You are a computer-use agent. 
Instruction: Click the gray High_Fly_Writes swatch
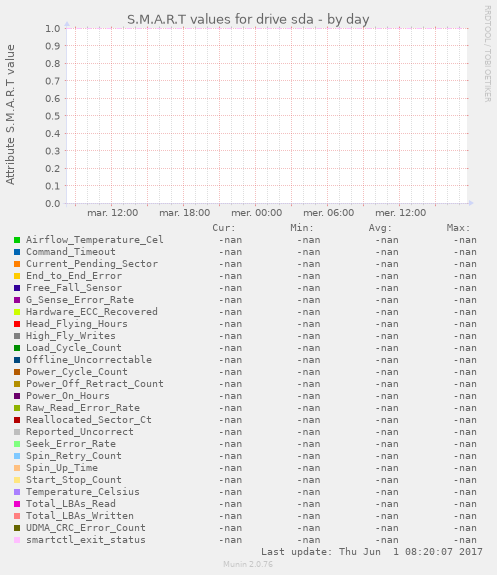coord(17,336)
